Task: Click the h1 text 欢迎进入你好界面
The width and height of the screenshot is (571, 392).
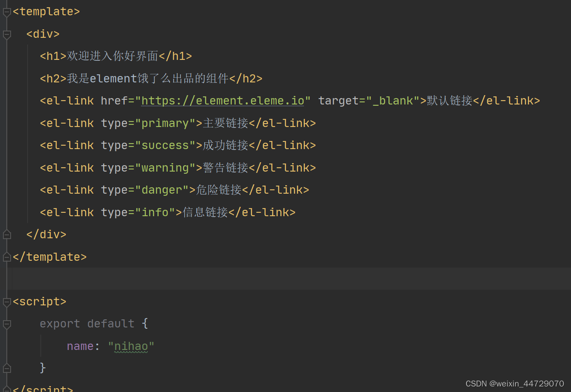Action: 113,56
